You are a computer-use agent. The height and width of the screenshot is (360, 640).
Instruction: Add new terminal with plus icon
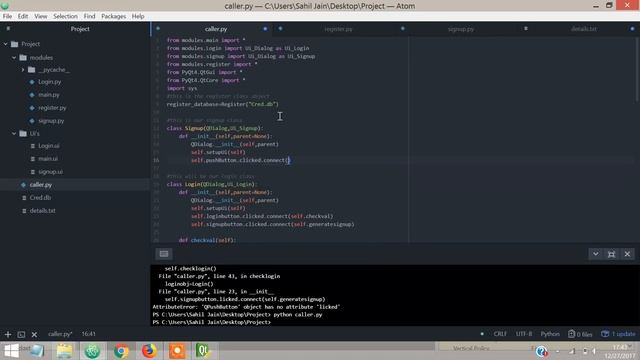click(8, 334)
